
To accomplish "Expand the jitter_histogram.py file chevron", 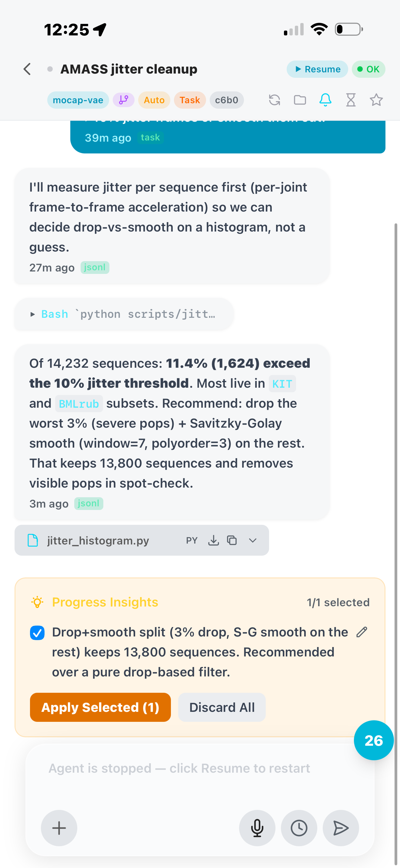I will coord(253,541).
